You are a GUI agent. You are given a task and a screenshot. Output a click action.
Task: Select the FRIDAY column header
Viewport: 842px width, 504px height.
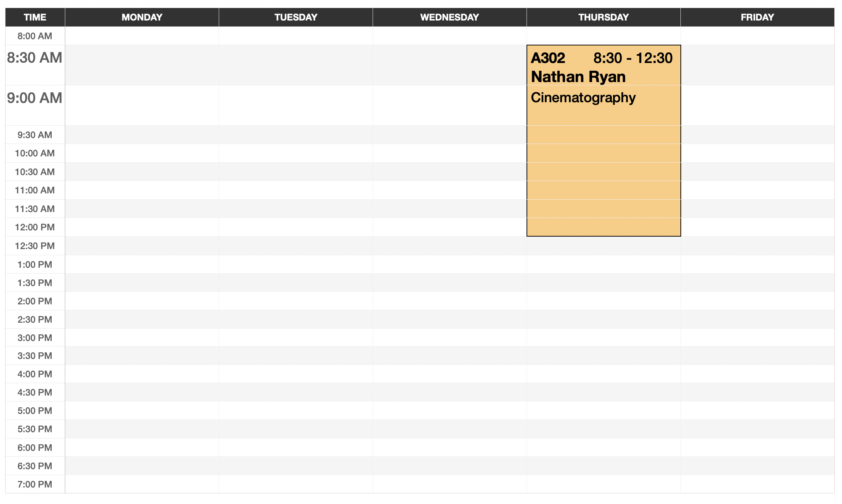tap(757, 17)
